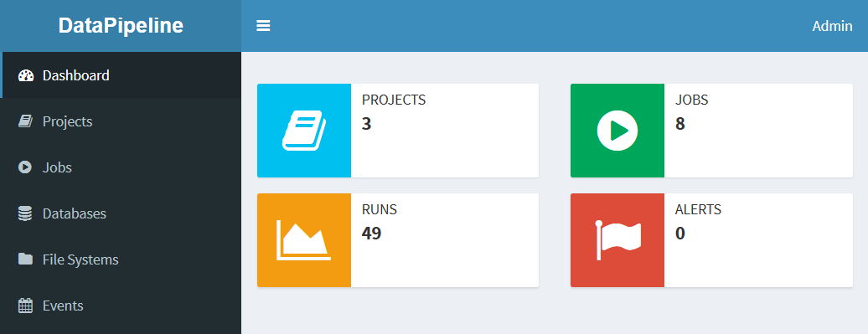
Task: Click the green play icon on the Jobs card
Action: pyautogui.click(x=617, y=131)
